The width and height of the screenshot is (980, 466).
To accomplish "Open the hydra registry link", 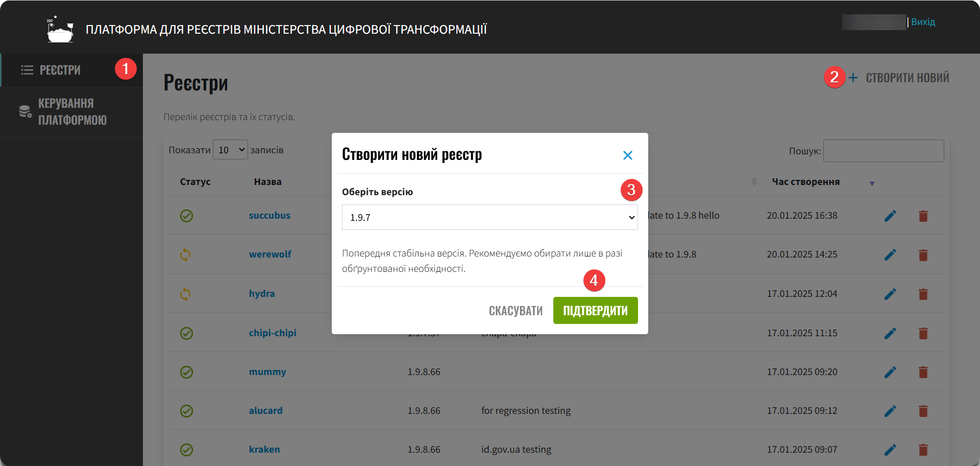I will [262, 294].
